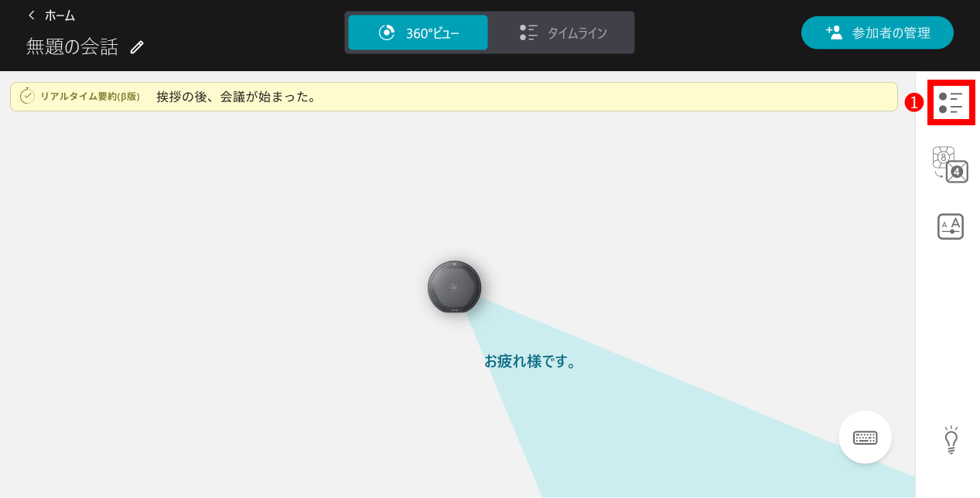
Task: Open the transcript list panel from the sidebar
Action: click(951, 101)
